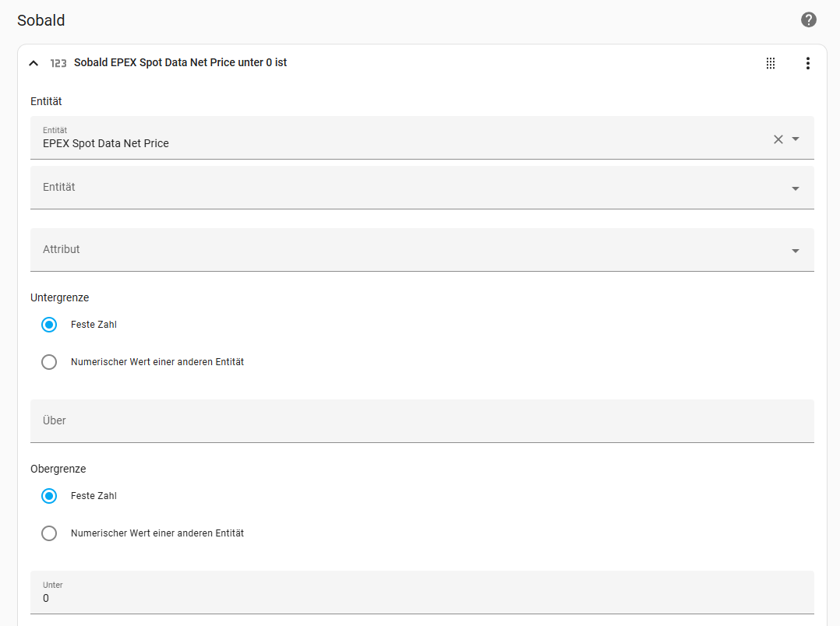Click the Attribut selection field

point(390,250)
